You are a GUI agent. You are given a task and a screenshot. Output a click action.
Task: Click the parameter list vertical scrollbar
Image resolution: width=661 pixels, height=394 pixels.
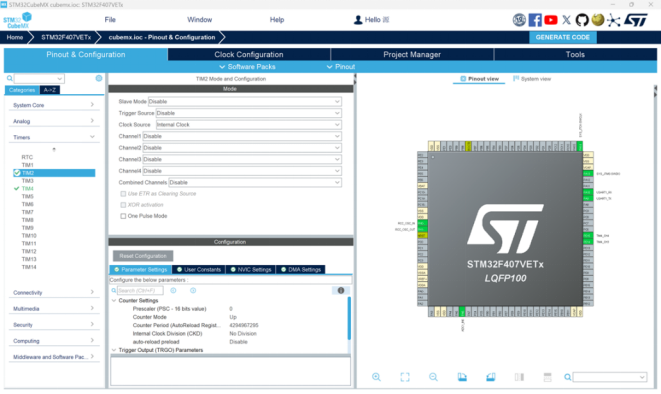tap(349, 318)
